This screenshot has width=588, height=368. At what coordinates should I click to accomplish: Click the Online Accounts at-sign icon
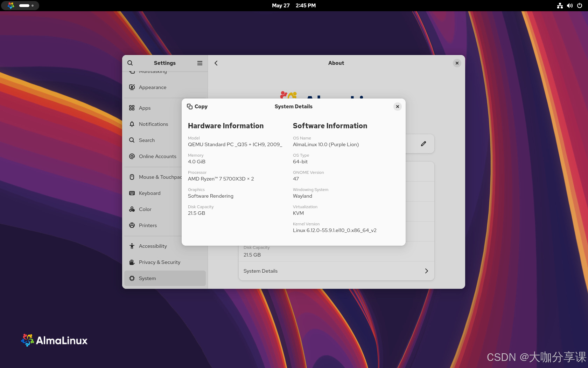[x=132, y=156]
